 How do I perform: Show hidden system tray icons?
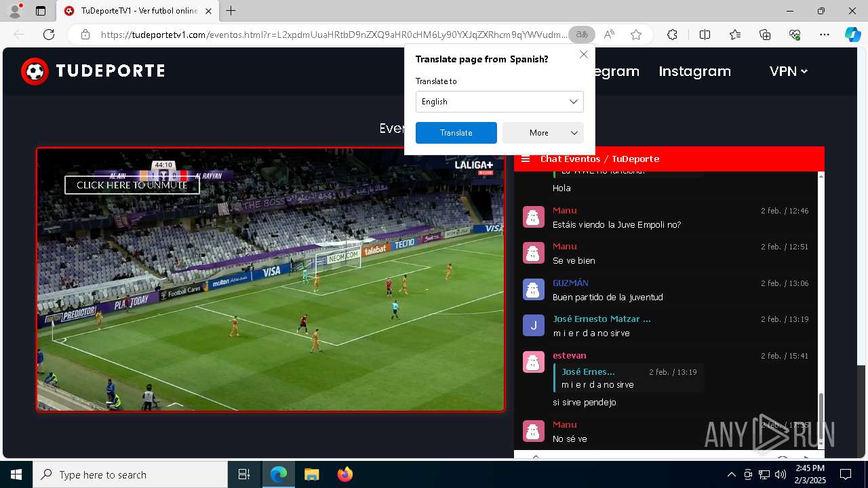[731, 474]
